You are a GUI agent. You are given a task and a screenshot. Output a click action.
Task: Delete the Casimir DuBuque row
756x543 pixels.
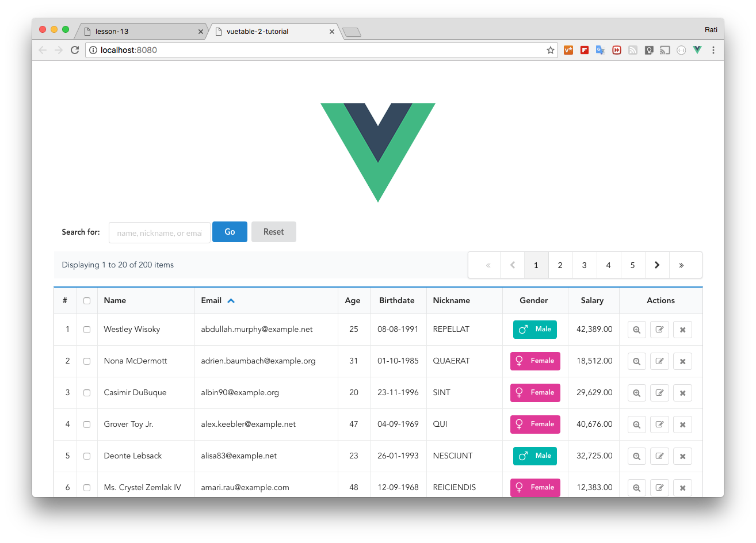tap(682, 393)
